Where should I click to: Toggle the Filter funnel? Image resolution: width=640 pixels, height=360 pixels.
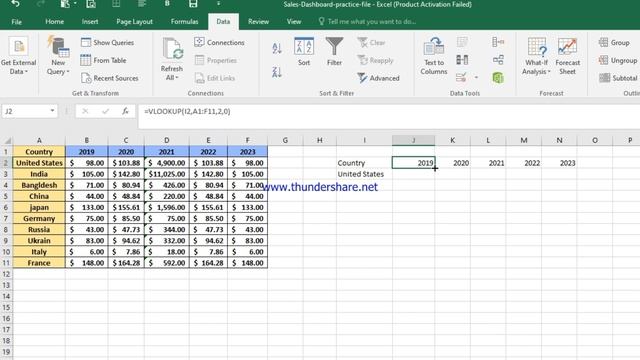pyautogui.click(x=334, y=52)
